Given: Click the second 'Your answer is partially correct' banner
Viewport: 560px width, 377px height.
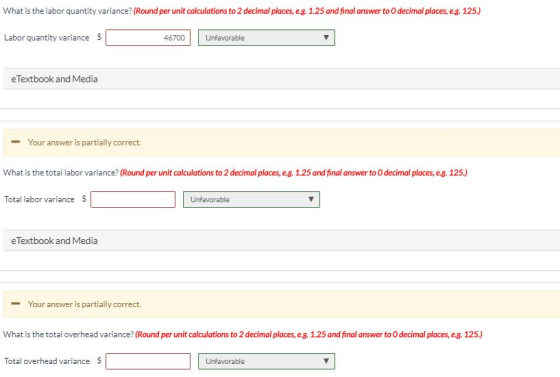Looking at the screenshot, I should (x=282, y=304).
